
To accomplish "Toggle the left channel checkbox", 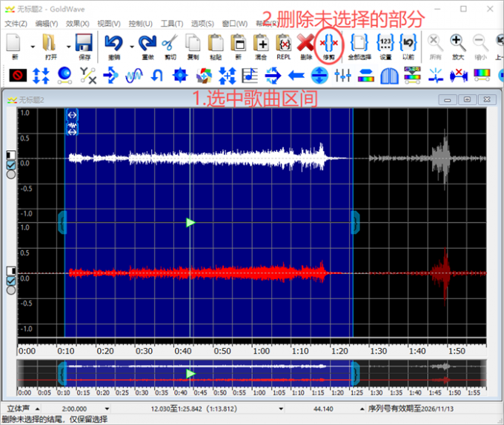I will pyautogui.click(x=11, y=165).
